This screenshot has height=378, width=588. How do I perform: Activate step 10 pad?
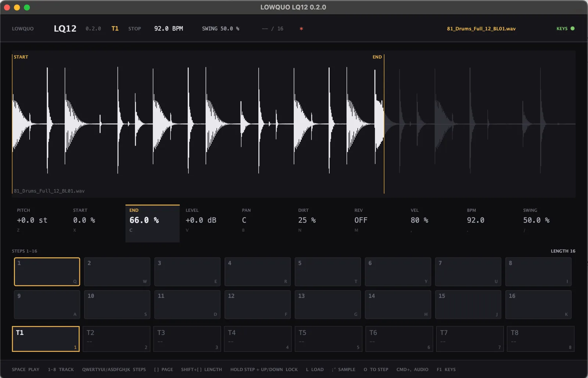tap(117, 305)
